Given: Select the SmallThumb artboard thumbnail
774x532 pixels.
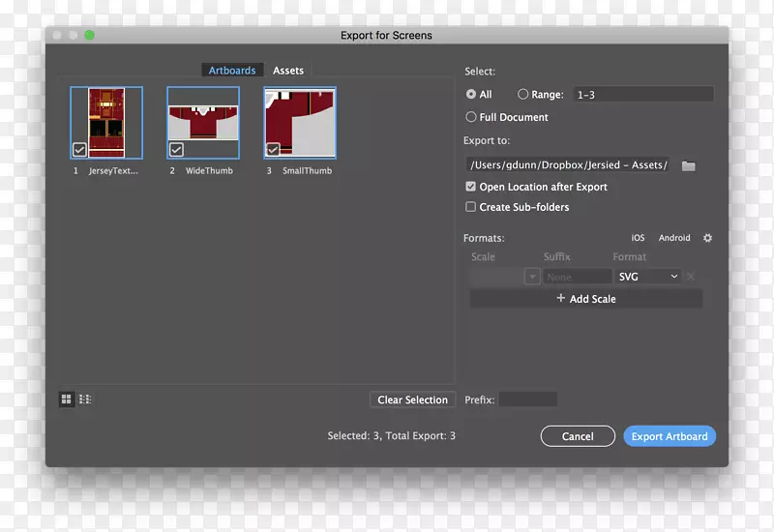Looking at the screenshot, I should 300,123.
